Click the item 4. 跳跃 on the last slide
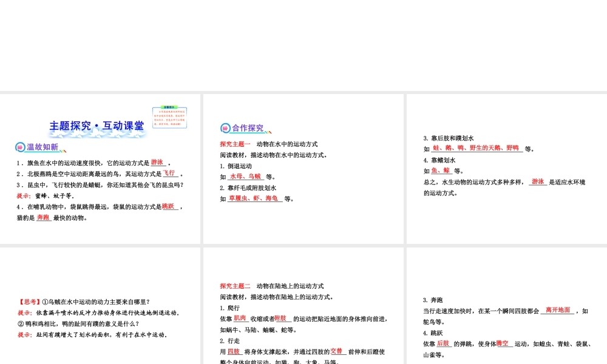This screenshot has height=364, width=607. tap(433, 333)
